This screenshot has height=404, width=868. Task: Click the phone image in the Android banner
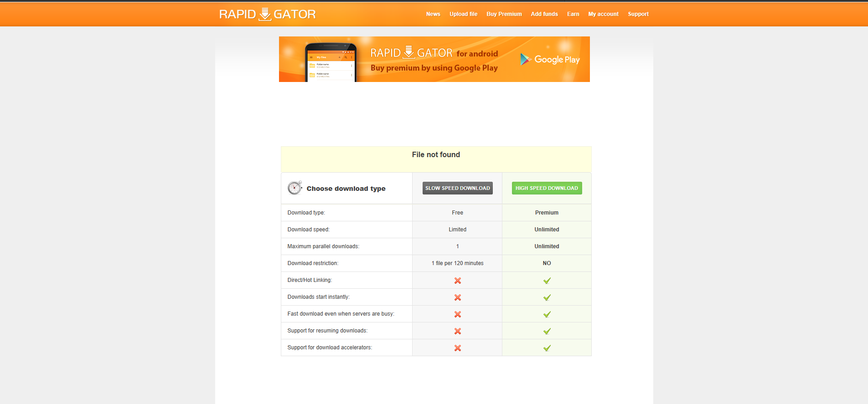click(331, 62)
